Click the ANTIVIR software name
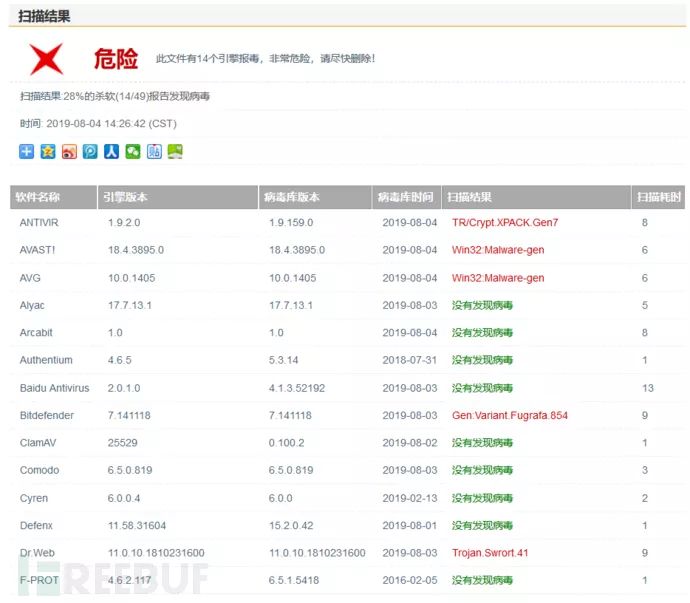The image size is (690, 603). pyautogui.click(x=39, y=223)
